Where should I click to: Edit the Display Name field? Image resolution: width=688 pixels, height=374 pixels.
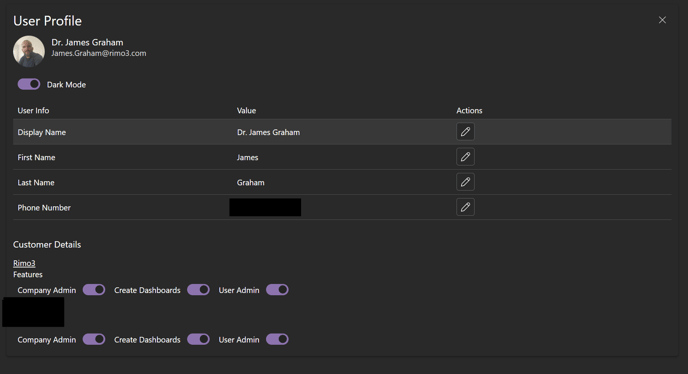(465, 132)
